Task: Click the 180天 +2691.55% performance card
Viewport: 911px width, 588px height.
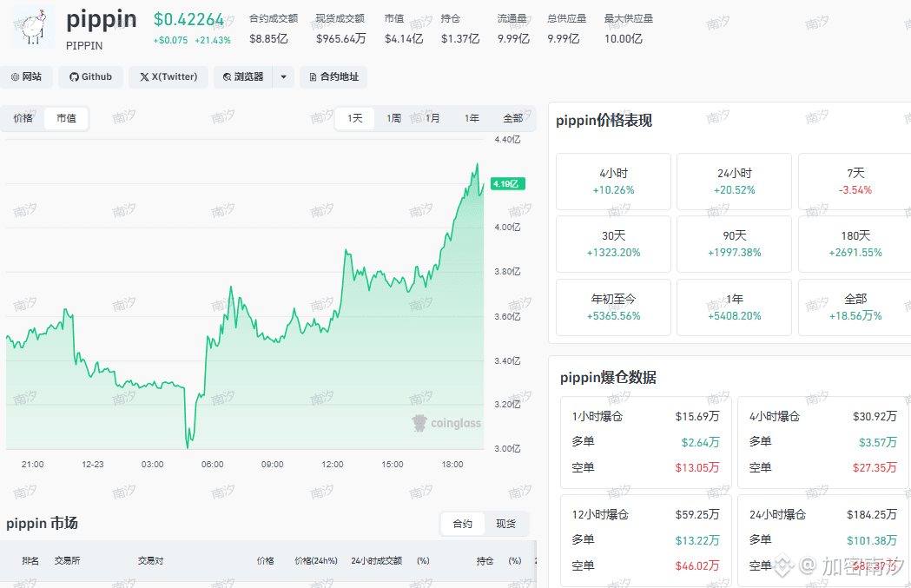Action: point(855,244)
